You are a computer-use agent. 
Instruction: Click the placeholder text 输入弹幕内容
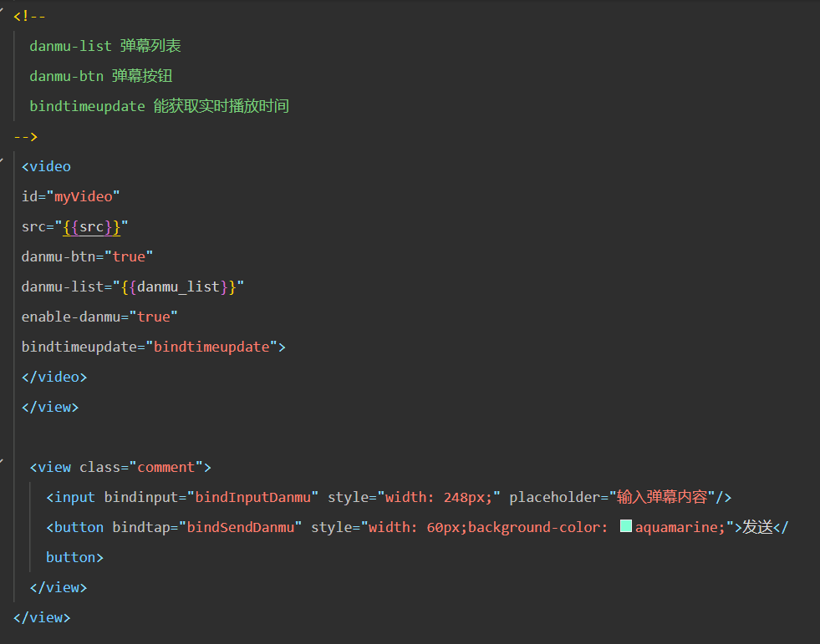[662, 497]
